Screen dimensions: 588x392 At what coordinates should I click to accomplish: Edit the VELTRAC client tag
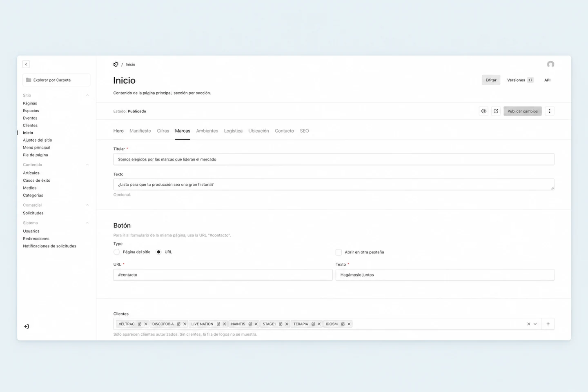tap(140, 324)
